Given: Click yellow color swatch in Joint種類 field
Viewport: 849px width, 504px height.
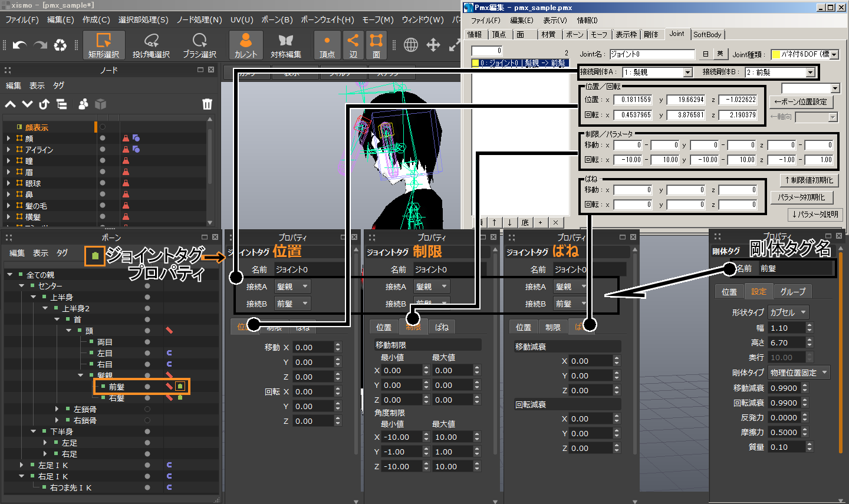Looking at the screenshot, I should (x=776, y=54).
